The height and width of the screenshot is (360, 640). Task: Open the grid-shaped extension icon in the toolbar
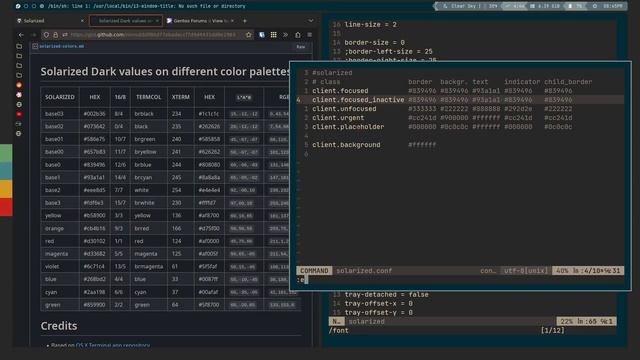[x=273, y=35]
